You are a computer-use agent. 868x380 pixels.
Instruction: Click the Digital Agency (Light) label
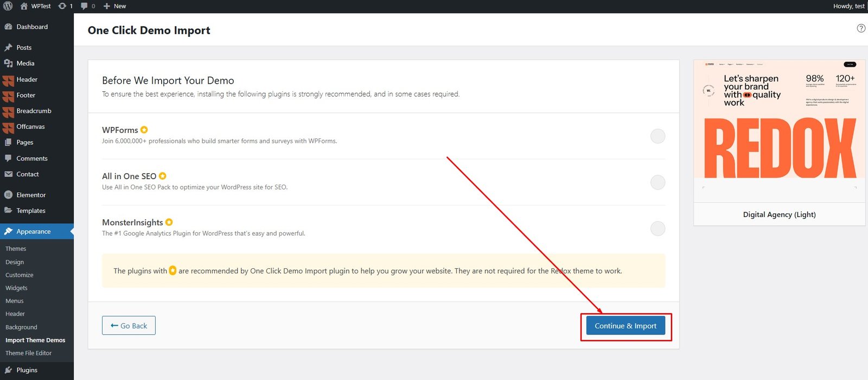[x=780, y=214]
